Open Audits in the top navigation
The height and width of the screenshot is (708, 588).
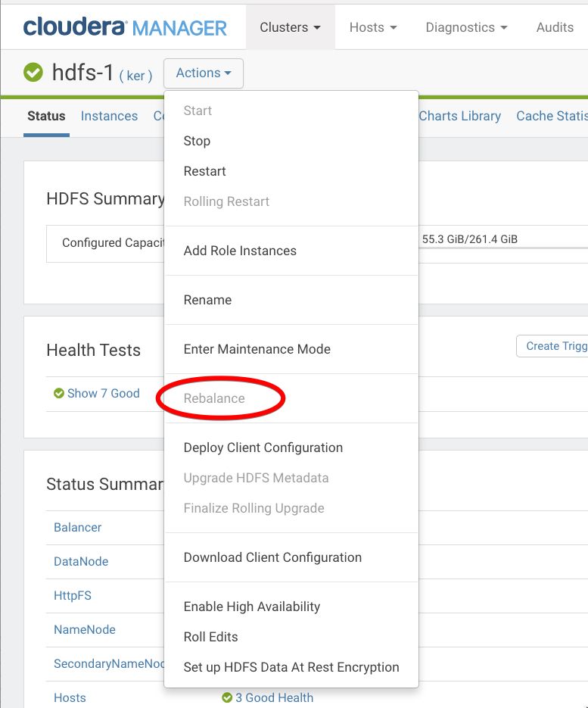click(555, 27)
